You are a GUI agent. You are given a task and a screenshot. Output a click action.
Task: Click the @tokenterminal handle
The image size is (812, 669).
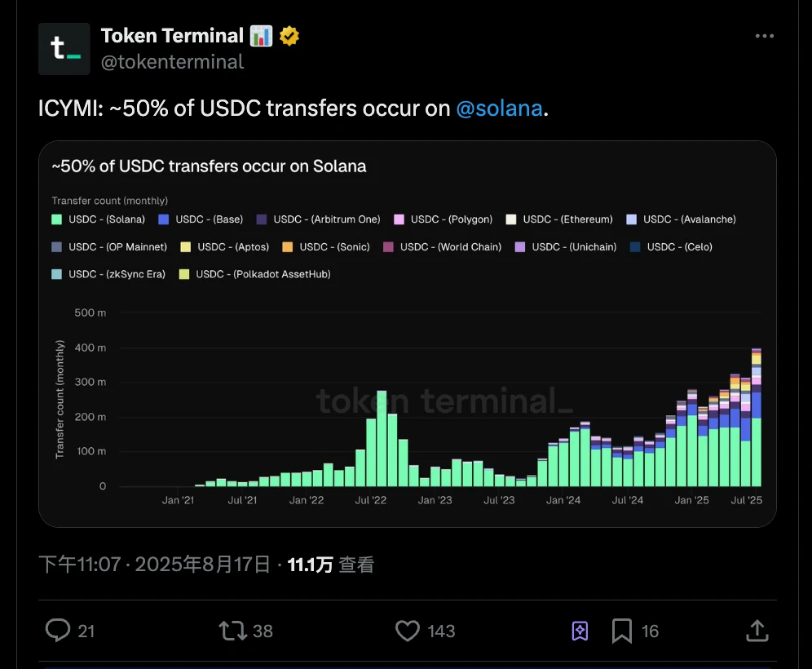coord(173,61)
